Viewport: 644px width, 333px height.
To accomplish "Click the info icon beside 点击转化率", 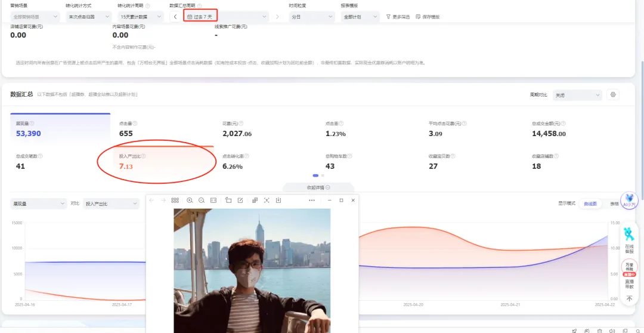I will 246,156.
